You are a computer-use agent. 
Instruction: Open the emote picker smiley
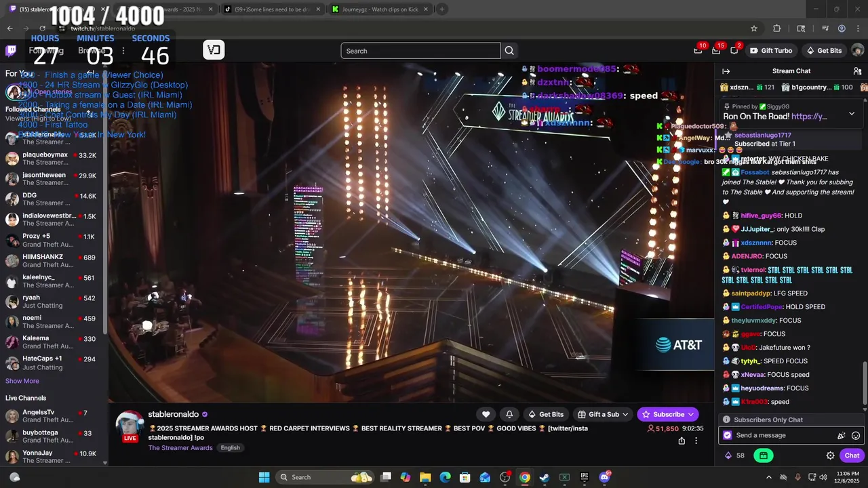tap(856, 436)
